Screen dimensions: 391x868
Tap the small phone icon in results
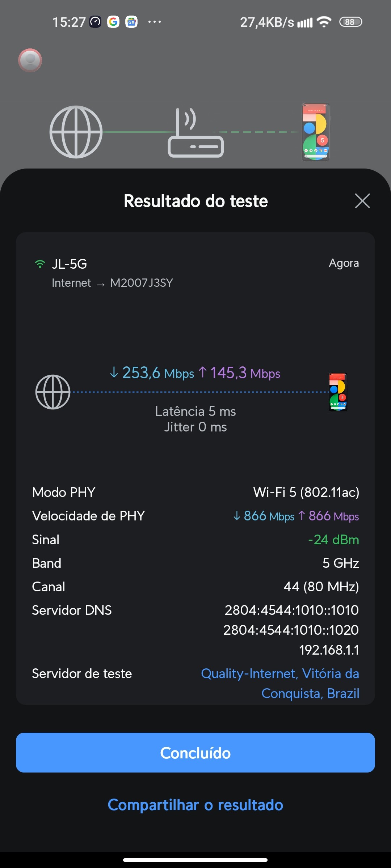coord(338,392)
